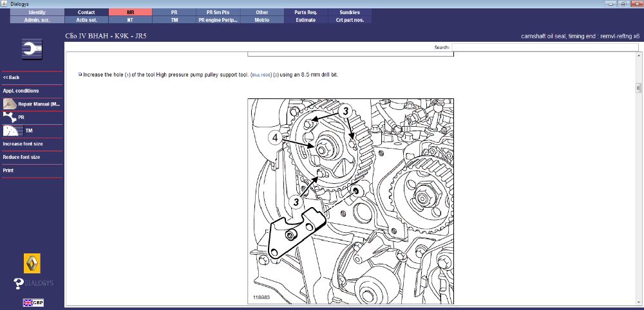Image resolution: width=644 pixels, height=310 pixels.
Task: Open the PR Sm Pts tab
Action: 218,12
